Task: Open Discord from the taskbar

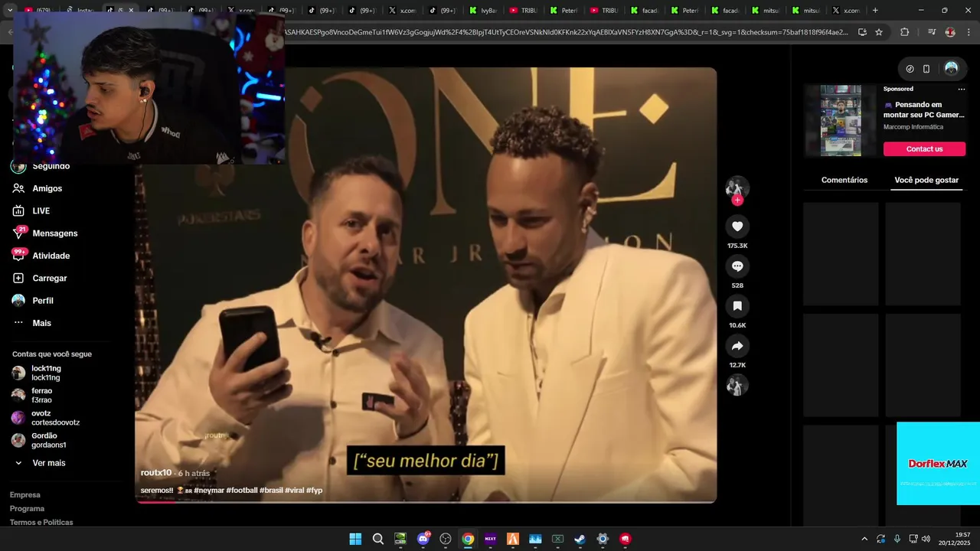Action: 423,539
